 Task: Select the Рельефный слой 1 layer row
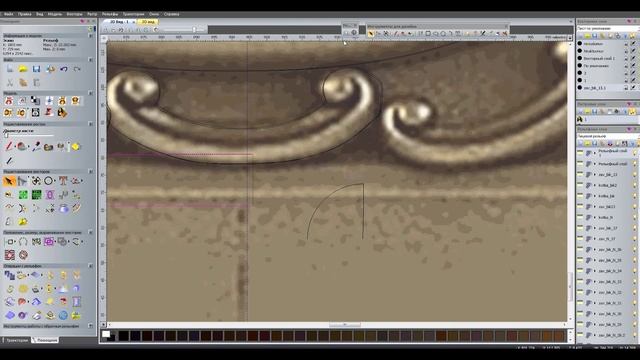coord(607,152)
